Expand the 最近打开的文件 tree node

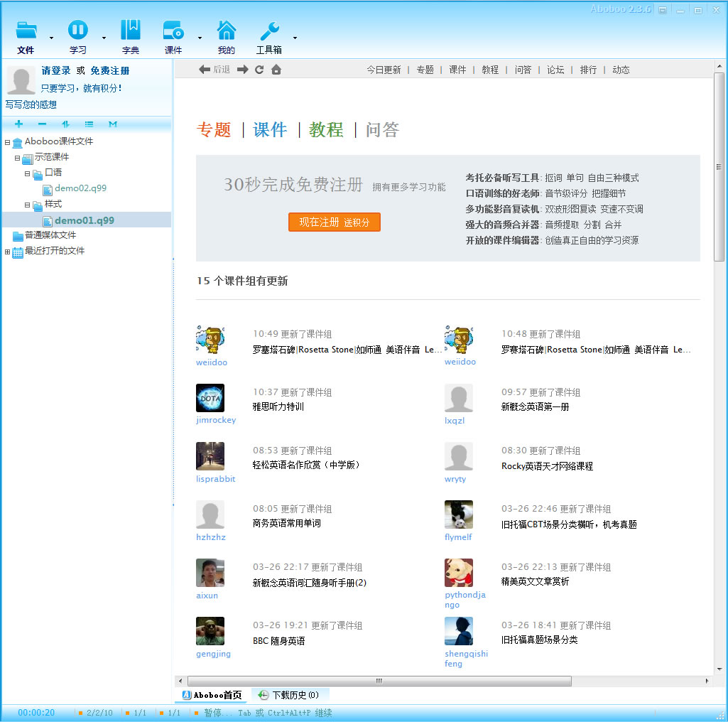(7, 252)
